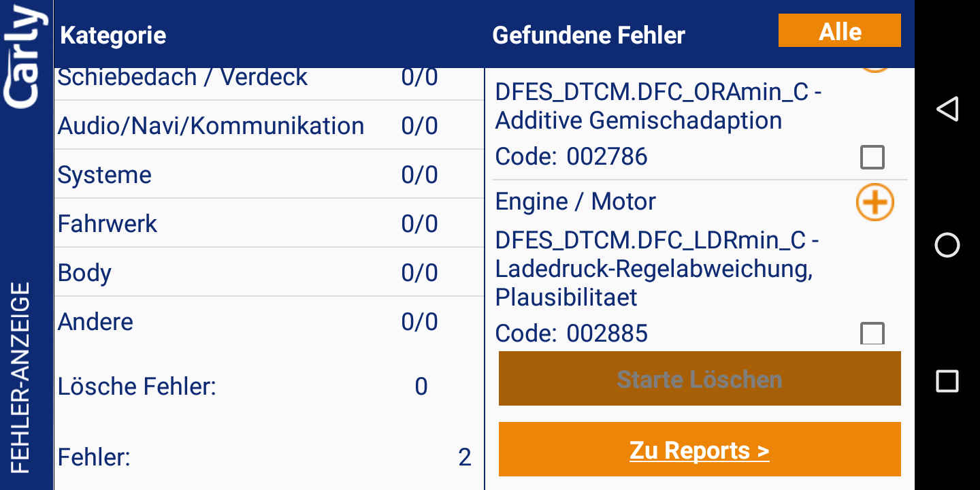Tap the Engine / Motor fault heading
This screenshot has height=490, width=980.
click(x=575, y=201)
